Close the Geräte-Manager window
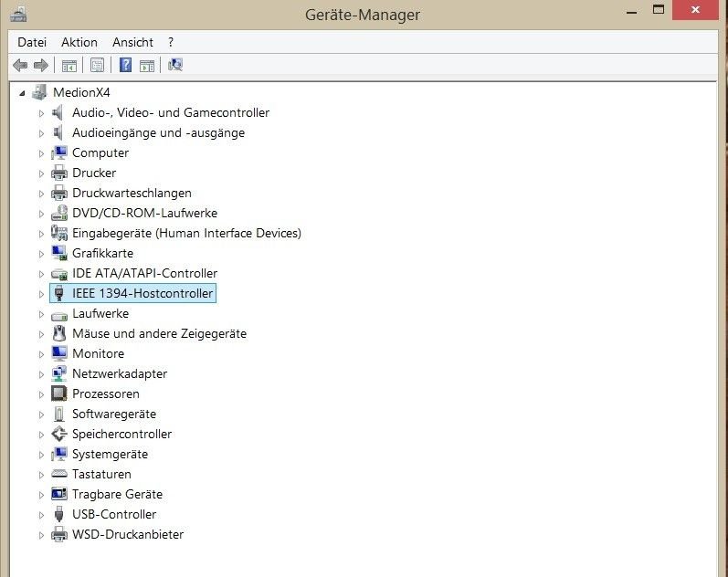 [695, 10]
